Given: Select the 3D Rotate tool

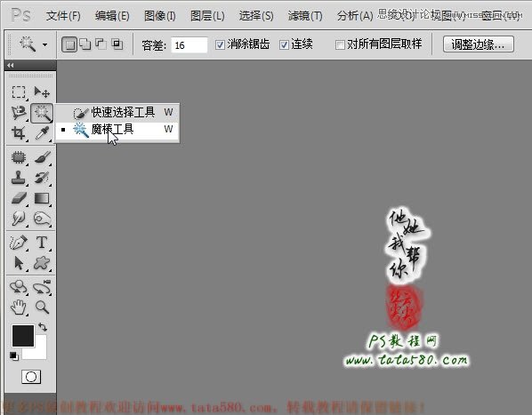Looking at the screenshot, I should click(x=19, y=287).
